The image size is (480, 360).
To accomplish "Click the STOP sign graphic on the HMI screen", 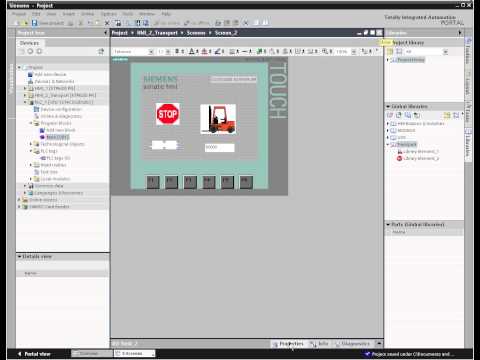I will 168,114.
